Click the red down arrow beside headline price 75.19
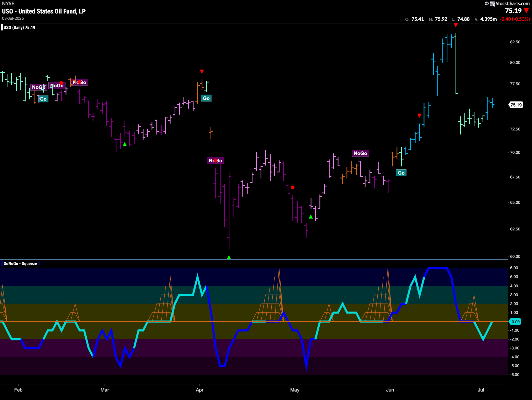 click(527, 11)
